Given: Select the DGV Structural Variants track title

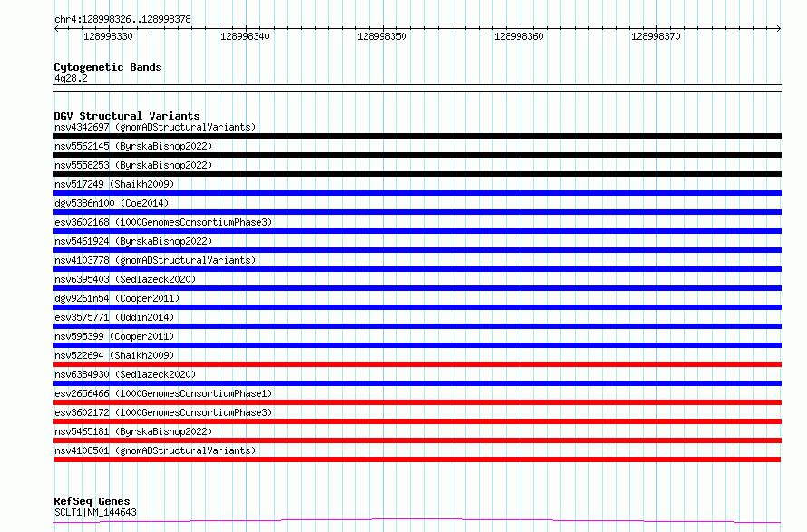Looking at the screenshot, I should 127,116.
